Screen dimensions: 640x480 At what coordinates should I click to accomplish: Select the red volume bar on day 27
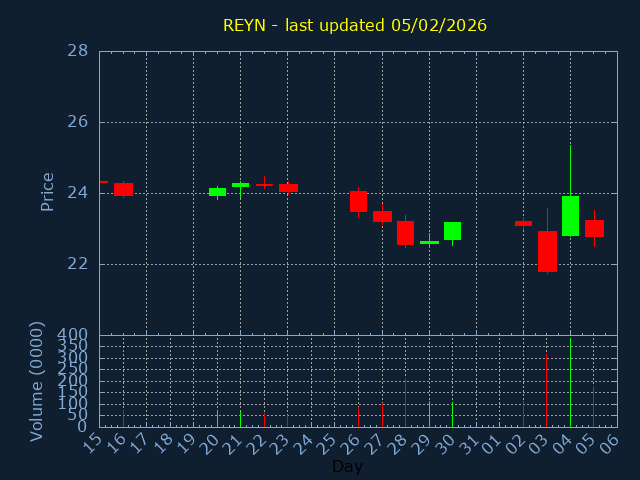coord(382,415)
